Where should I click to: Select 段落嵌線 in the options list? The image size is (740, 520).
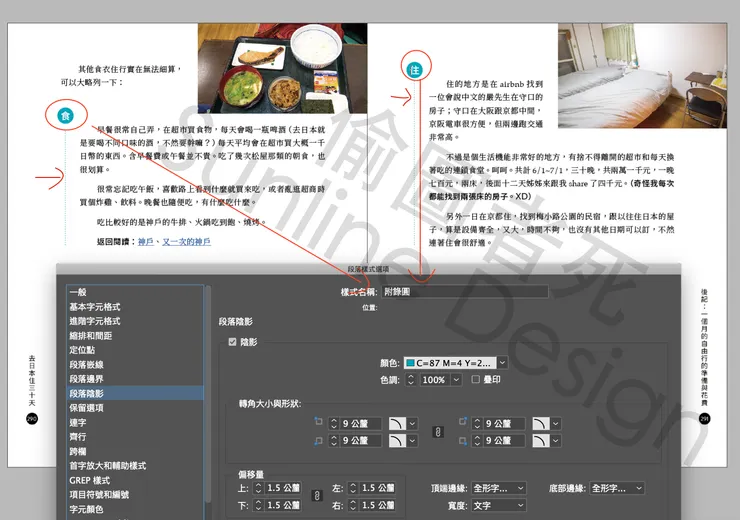pos(135,365)
